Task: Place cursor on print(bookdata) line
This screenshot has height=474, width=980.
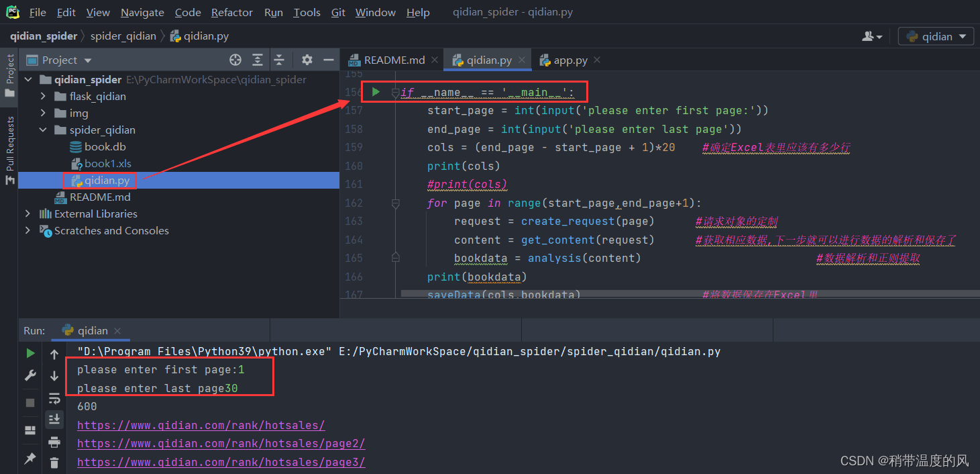Action: coord(477,277)
